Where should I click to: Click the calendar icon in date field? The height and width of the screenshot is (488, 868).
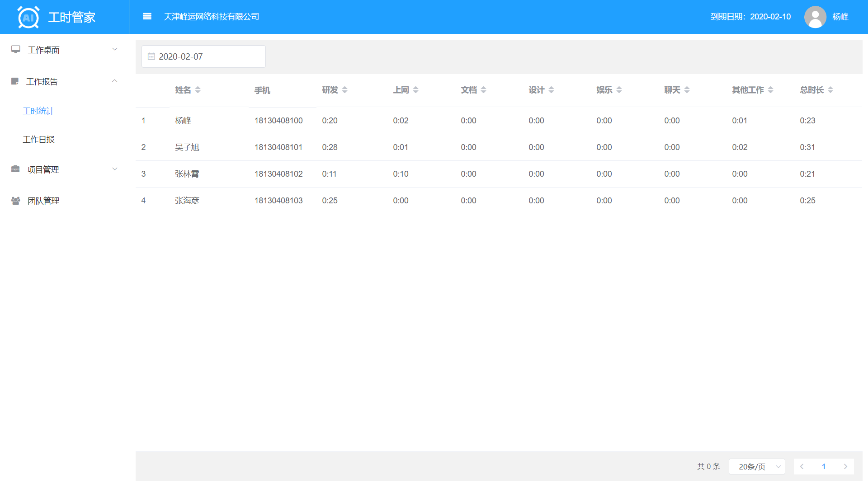[151, 56]
